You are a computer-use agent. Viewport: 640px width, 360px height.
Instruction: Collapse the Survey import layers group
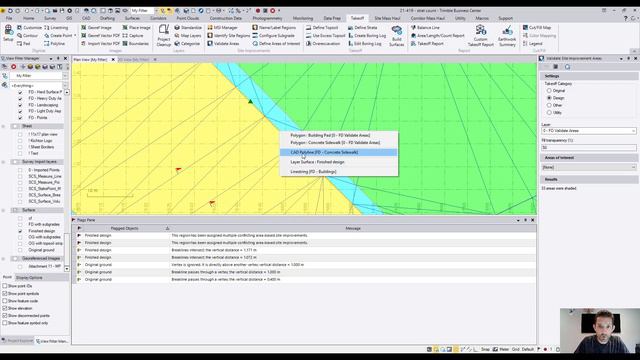[x=3, y=162]
